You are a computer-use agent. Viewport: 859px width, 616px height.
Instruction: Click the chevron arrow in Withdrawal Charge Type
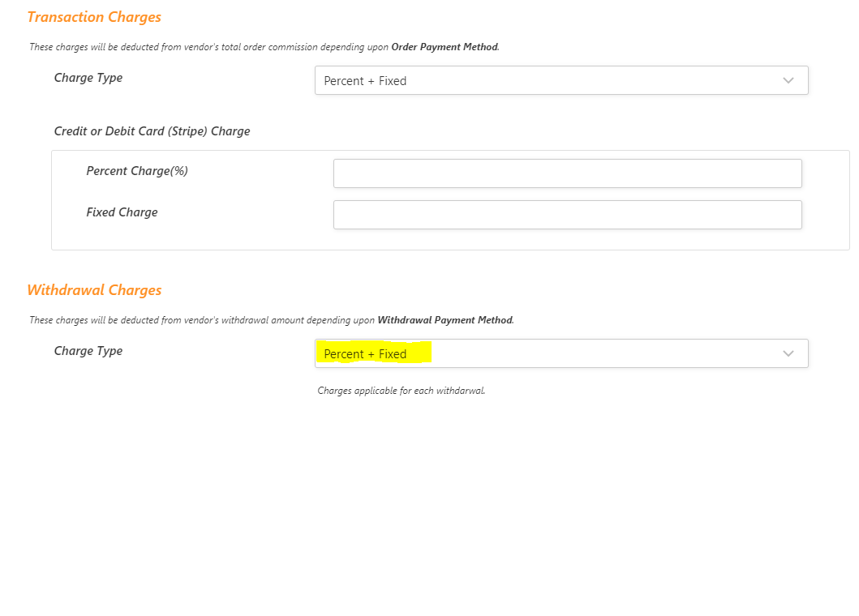point(788,353)
